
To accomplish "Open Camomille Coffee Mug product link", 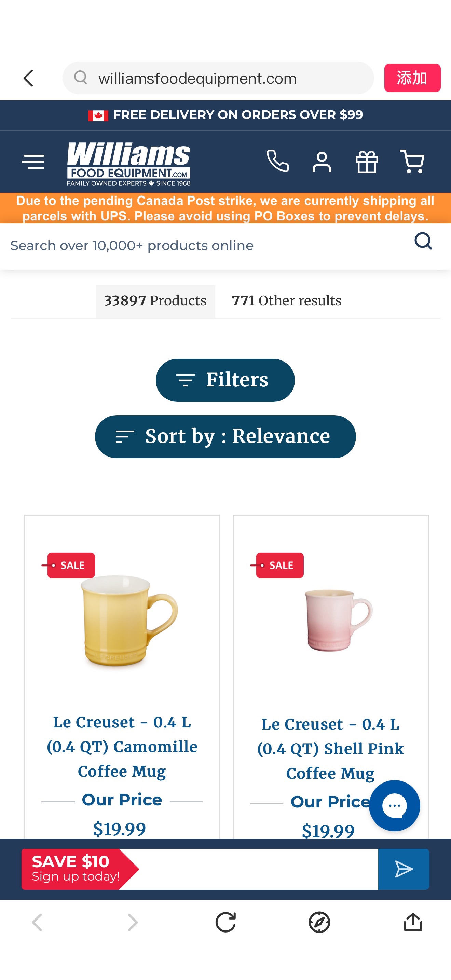I will click(x=122, y=746).
